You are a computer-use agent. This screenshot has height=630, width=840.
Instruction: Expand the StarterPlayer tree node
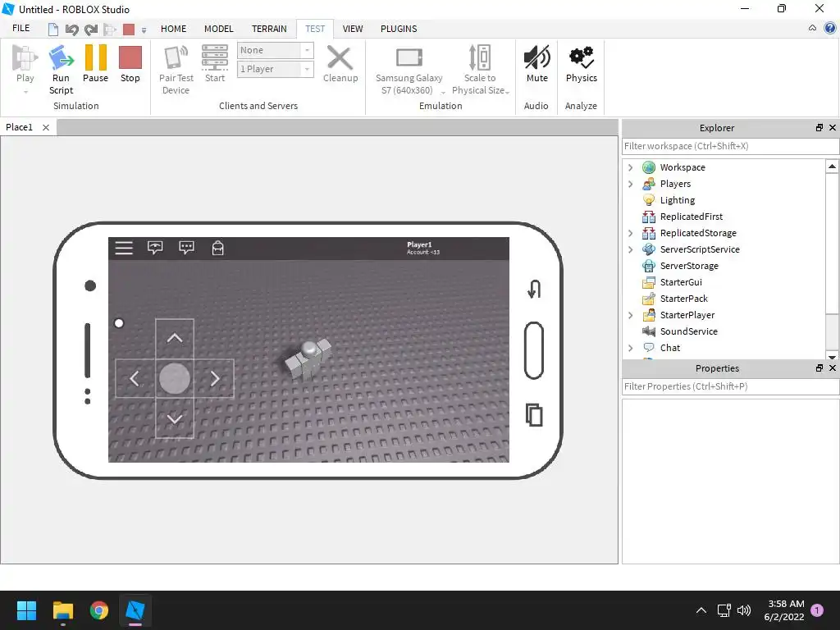click(x=631, y=316)
